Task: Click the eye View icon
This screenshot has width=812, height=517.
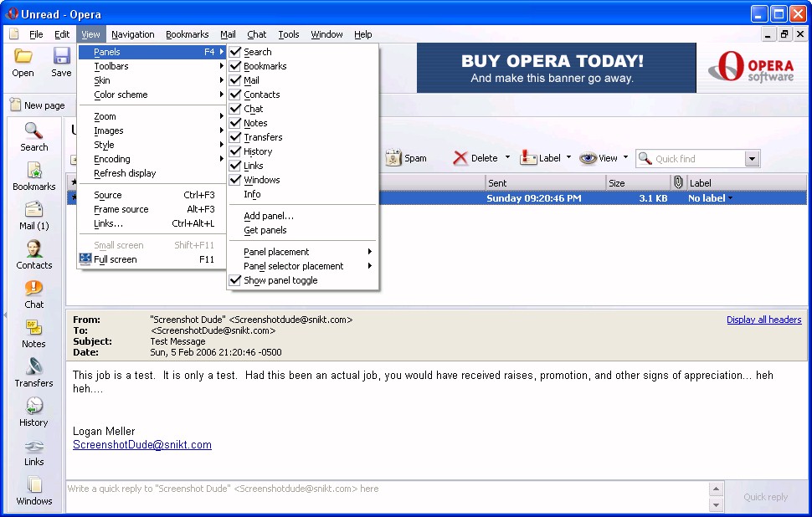Action: 588,158
